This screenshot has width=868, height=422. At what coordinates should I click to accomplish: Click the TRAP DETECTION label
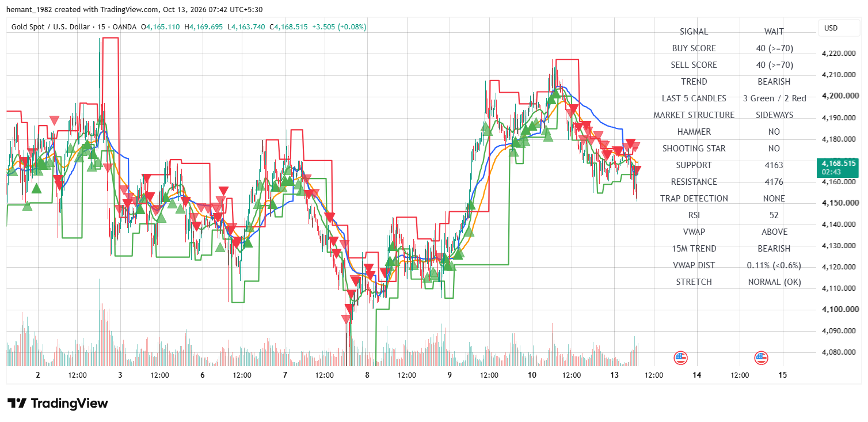coord(694,199)
